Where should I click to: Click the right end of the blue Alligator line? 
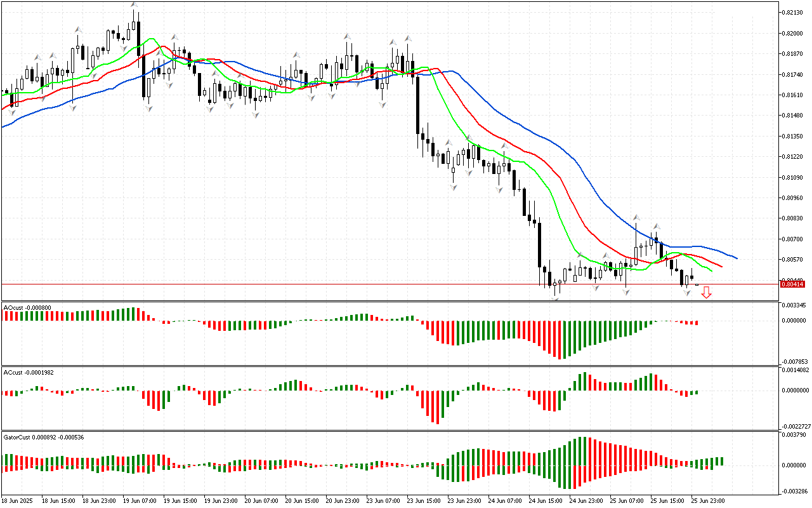click(x=737, y=258)
